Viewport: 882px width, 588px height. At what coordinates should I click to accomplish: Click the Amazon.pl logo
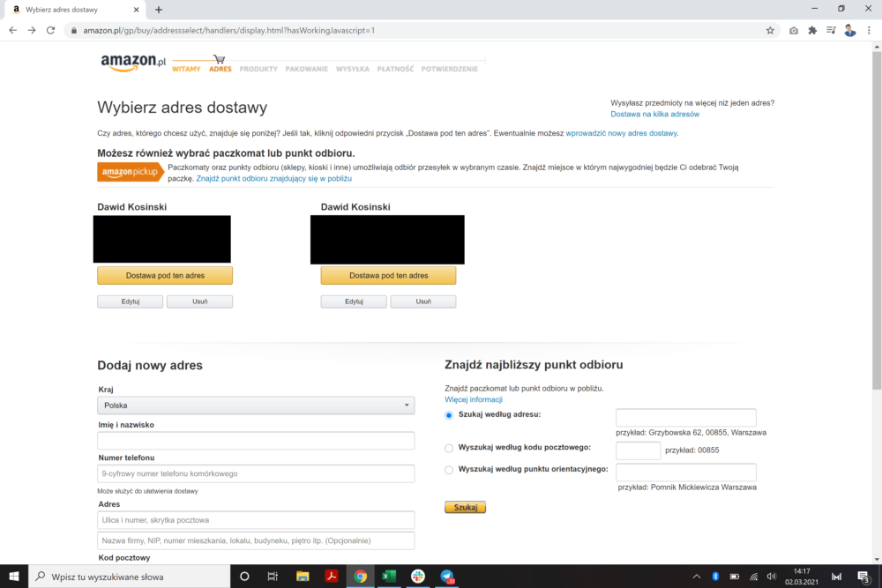click(x=133, y=63)
